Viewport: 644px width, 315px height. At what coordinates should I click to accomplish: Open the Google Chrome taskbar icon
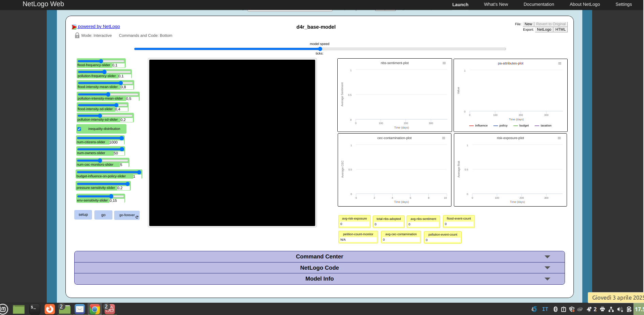click(94, 309)
